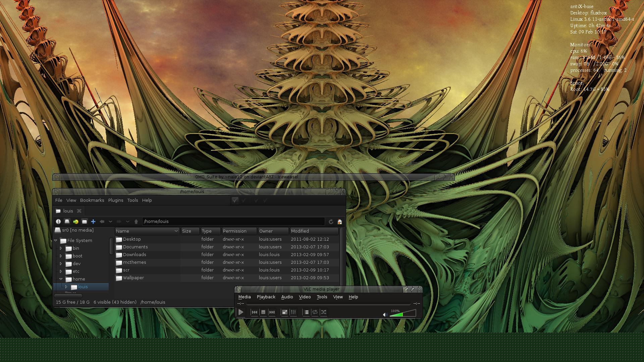Click the info icon in file manager toolbar

click(x=58, y=222)
